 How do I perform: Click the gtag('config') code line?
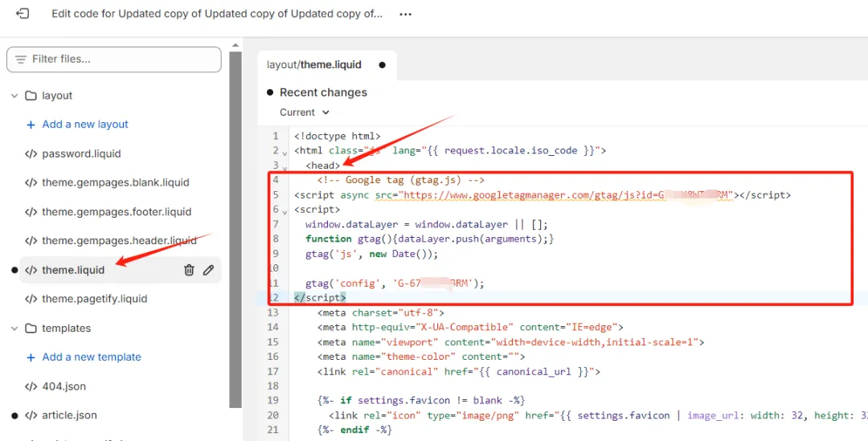click(395, 284)
